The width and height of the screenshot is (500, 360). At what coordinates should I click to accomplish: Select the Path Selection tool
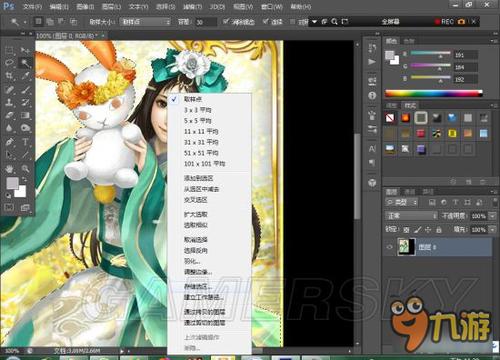point(9,155)
